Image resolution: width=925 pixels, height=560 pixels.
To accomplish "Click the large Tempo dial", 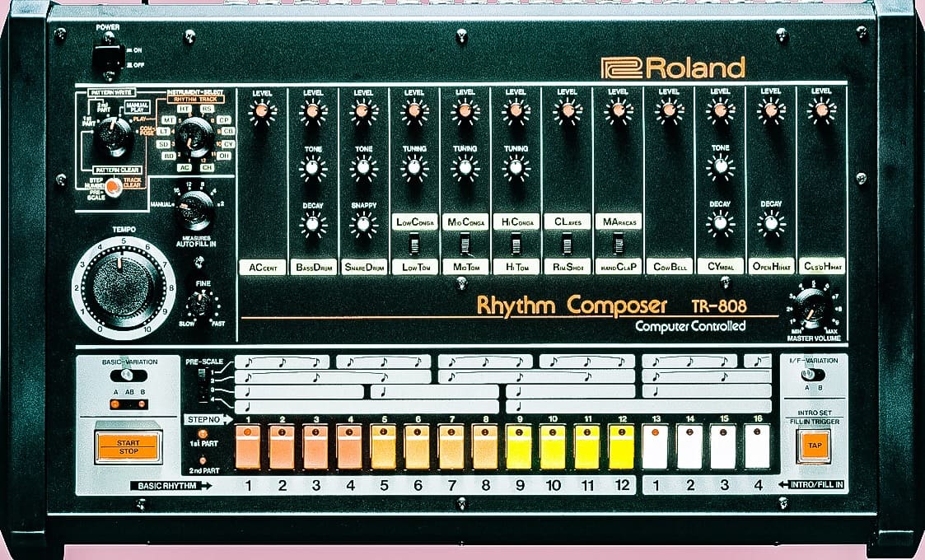I will click(x=124, y=287).
